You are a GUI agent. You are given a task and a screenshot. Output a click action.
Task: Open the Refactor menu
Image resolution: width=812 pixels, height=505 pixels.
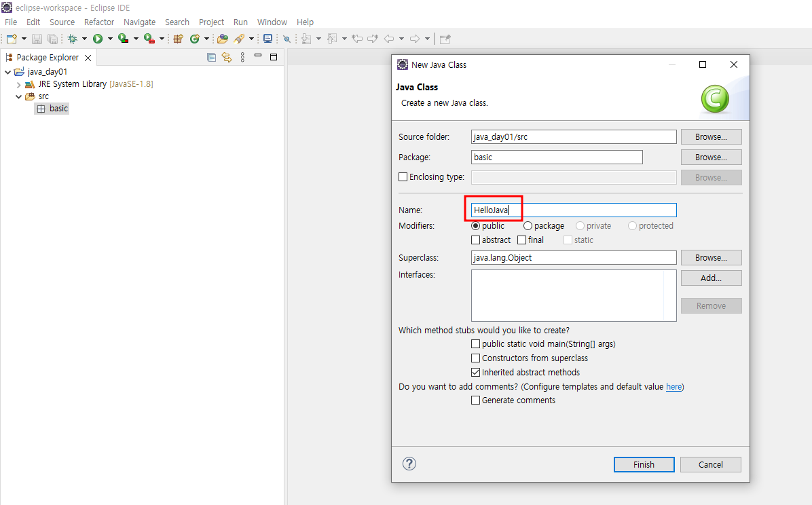coord(99,22)
